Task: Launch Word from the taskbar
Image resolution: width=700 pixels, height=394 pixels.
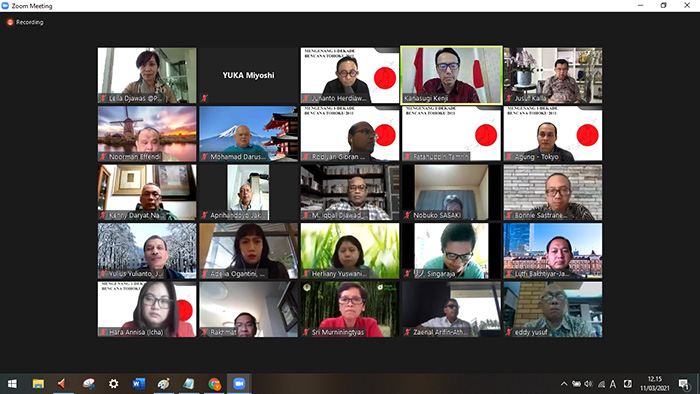Action: [139, 383]
